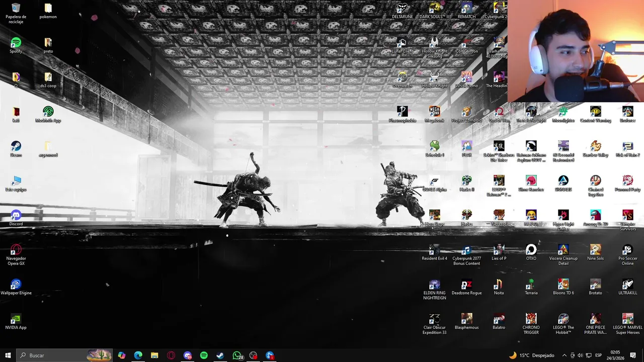The height and width of the screenshot is (362, 644).
Task: Select the Terraria shortcut
Action: point(531,287)
